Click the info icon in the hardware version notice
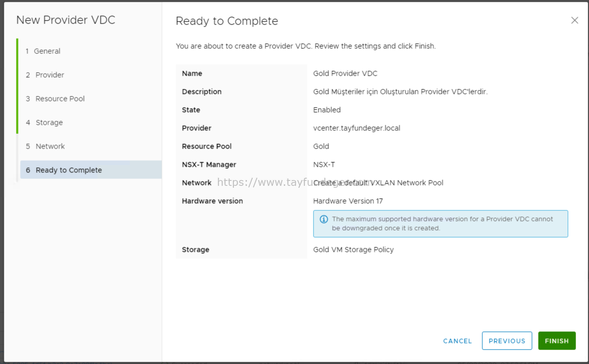Screen dimensions: 589x364 click(324, 219)
